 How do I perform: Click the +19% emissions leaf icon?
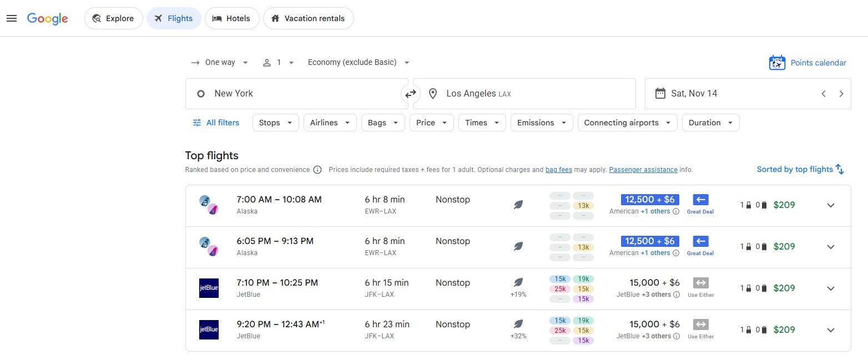[518, 282]
